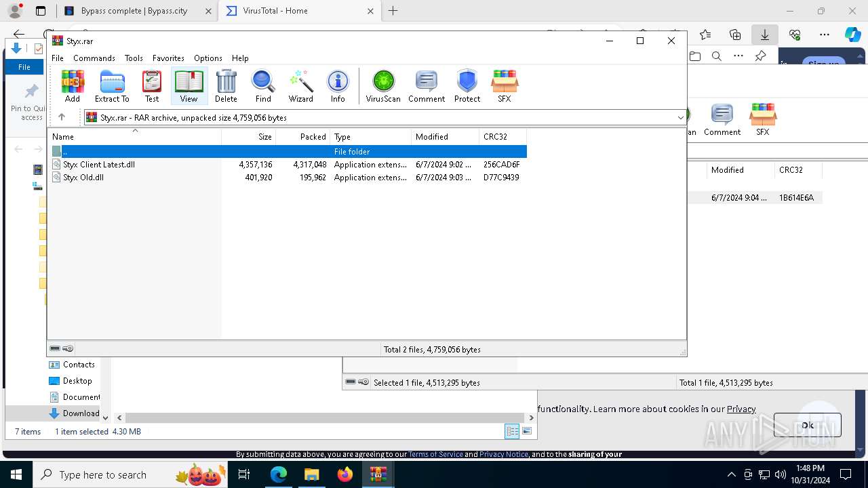Image resolution: width=868 pixels, height=488 pixels.
Task: Select Desktop in Explorer navigation pane
Action: click(71, 381)
